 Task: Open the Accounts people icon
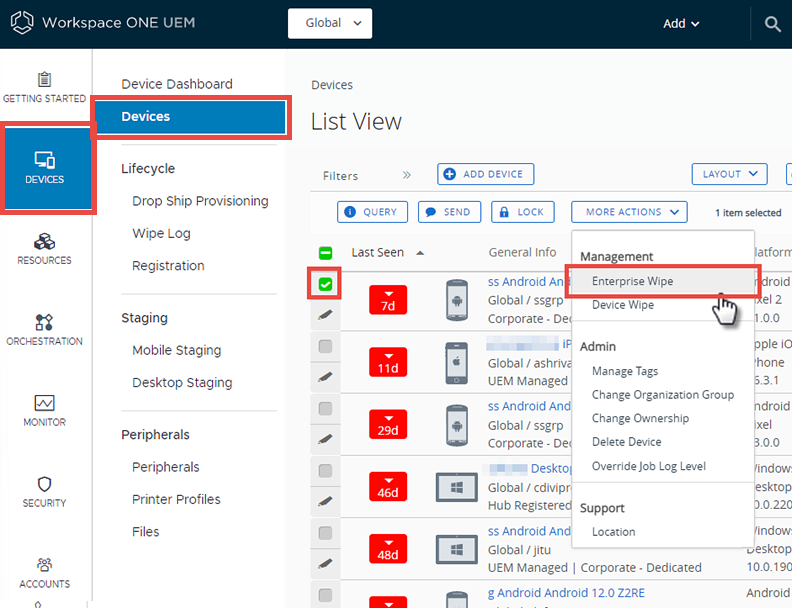(x=44, y=564)
